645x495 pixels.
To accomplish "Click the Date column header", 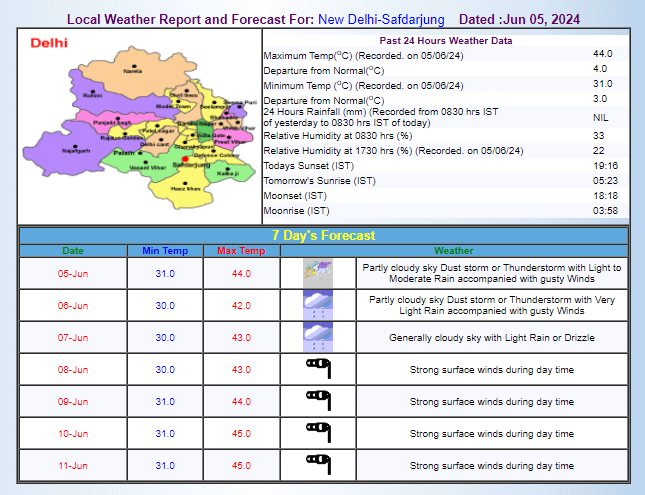I will (x=73, y=250).
